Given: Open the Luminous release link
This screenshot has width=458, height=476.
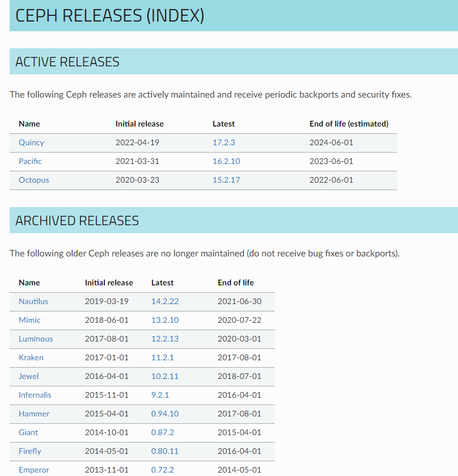Looking at the screenshot, I should coord(36,339).
